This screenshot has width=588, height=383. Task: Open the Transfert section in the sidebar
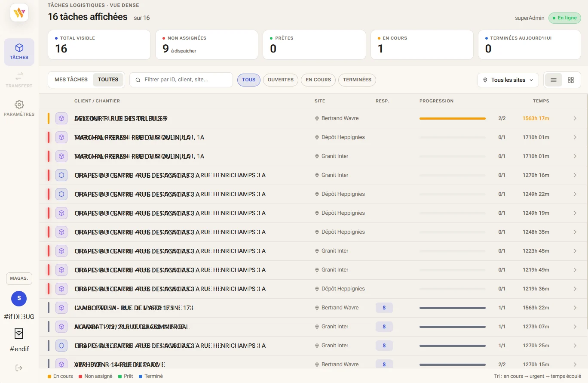(19, 80)
